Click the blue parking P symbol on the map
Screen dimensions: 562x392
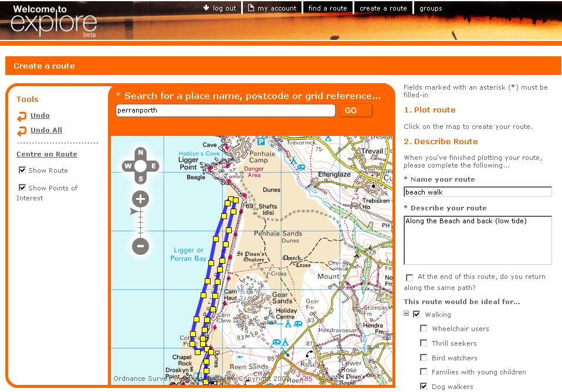pyautogui.click(x=261, y=141)
